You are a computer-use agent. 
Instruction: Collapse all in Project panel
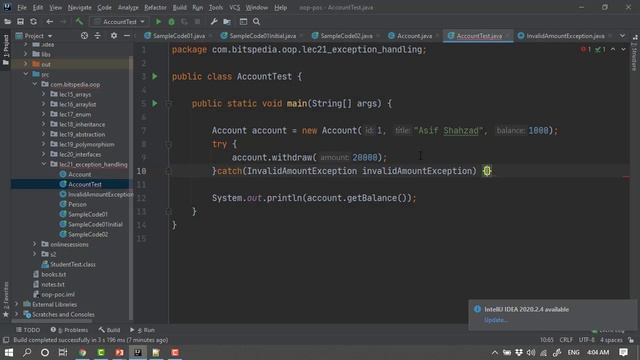(x=98, y=36)
